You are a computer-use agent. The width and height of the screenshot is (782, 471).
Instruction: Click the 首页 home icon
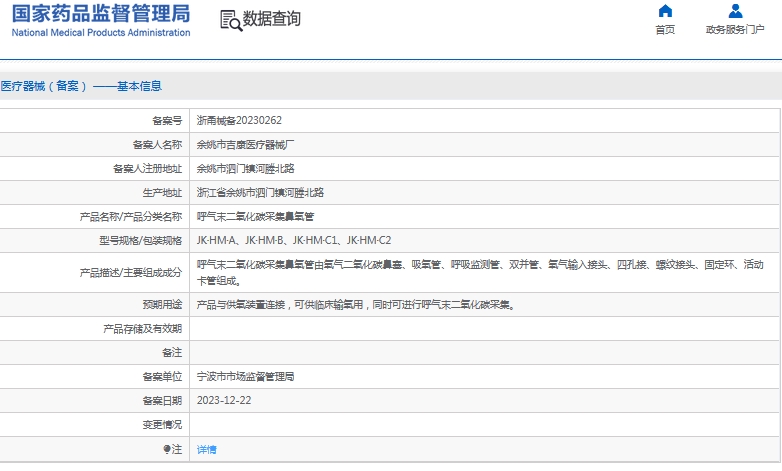pos(665,10)
